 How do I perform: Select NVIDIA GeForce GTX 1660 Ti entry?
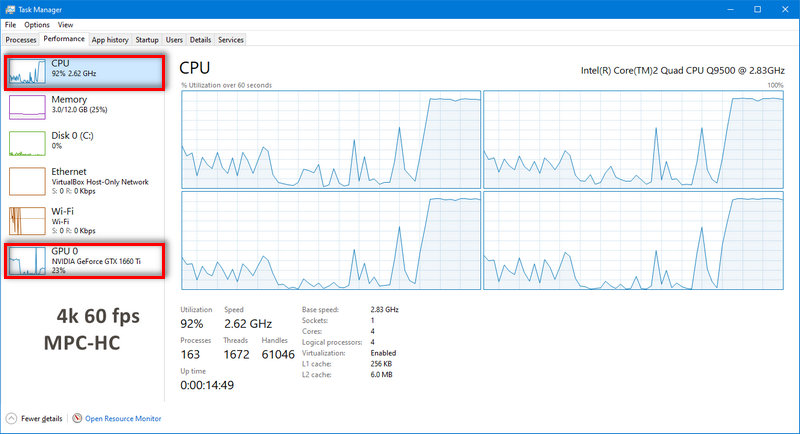[85, 261]
